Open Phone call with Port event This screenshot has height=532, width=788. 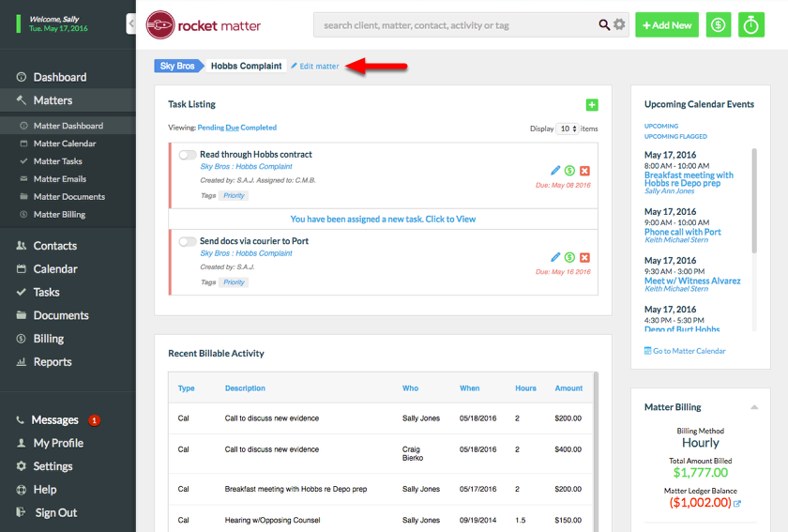pyautogui.click(x=683, y=232)
